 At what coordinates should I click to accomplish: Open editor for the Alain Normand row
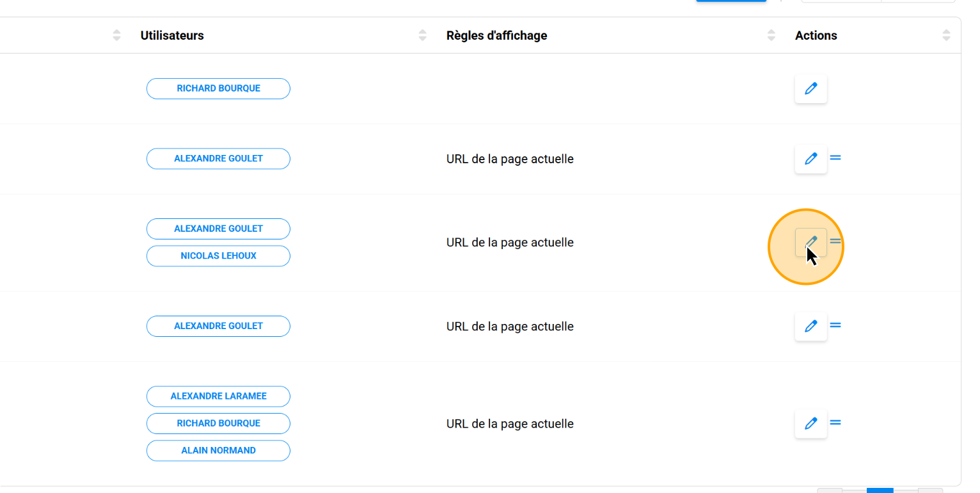(810, 423)
